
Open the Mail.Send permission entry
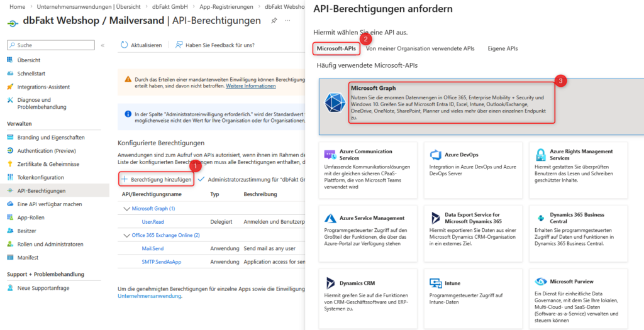point(152,248)
